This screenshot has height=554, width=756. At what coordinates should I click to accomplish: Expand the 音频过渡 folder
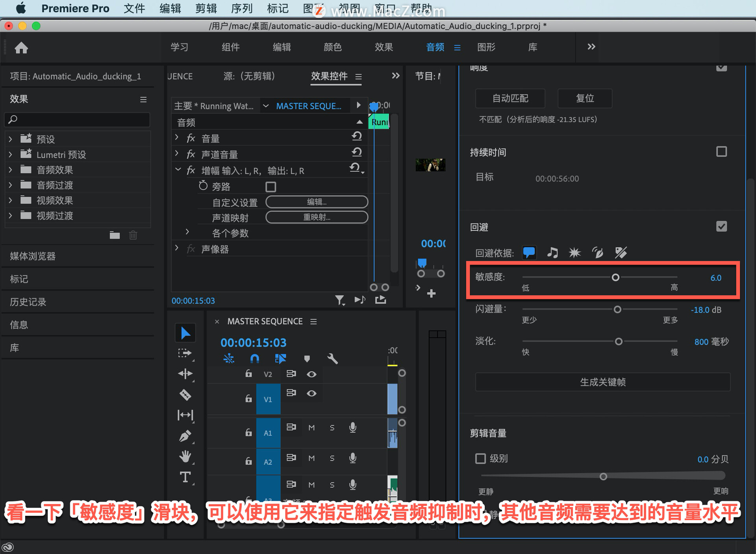click(x=11, y=185)
